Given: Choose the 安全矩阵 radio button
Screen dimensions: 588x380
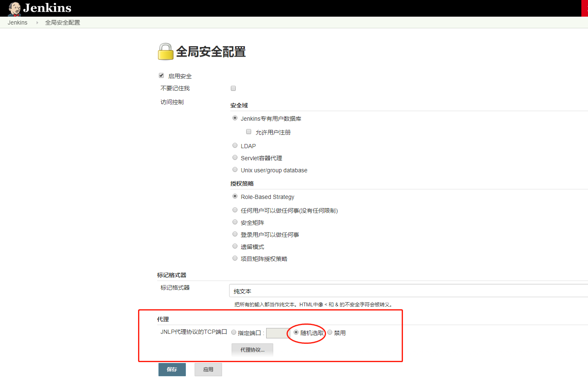Looking at the screenshot, I should point(235,222).
